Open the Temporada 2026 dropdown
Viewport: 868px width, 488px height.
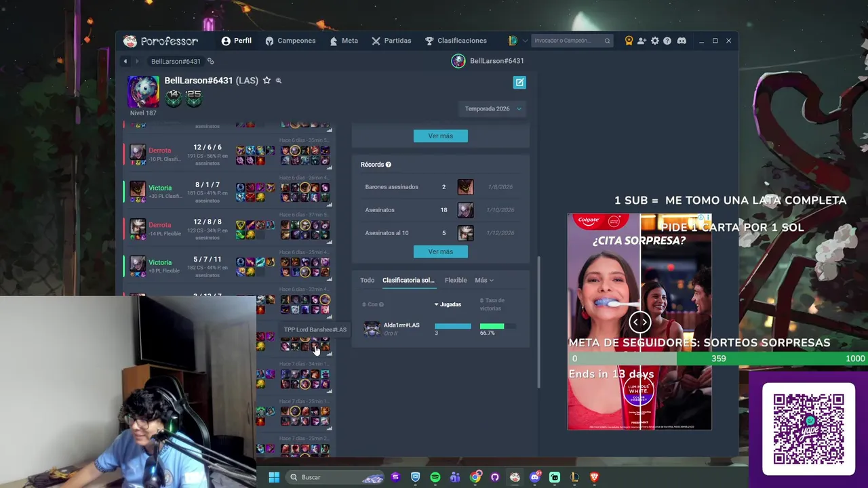point(493,108)
